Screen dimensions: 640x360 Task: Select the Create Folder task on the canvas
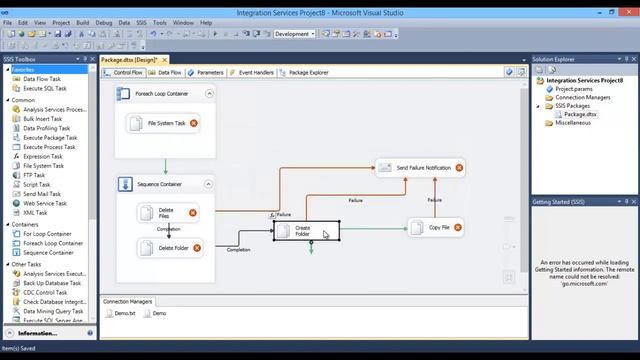pyautogui.click(x=307, y=231)
